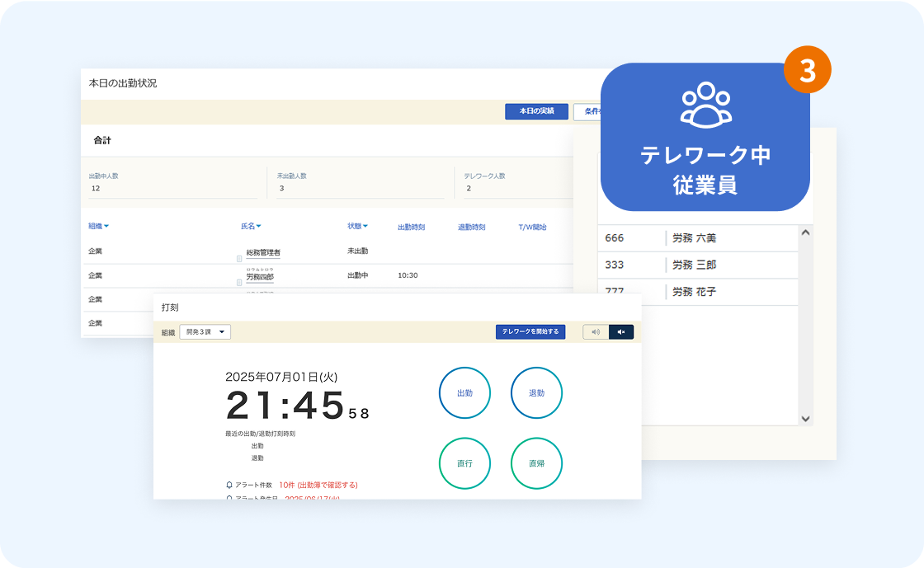Click the テレワーク中従業員 people icon

point(705,105)
